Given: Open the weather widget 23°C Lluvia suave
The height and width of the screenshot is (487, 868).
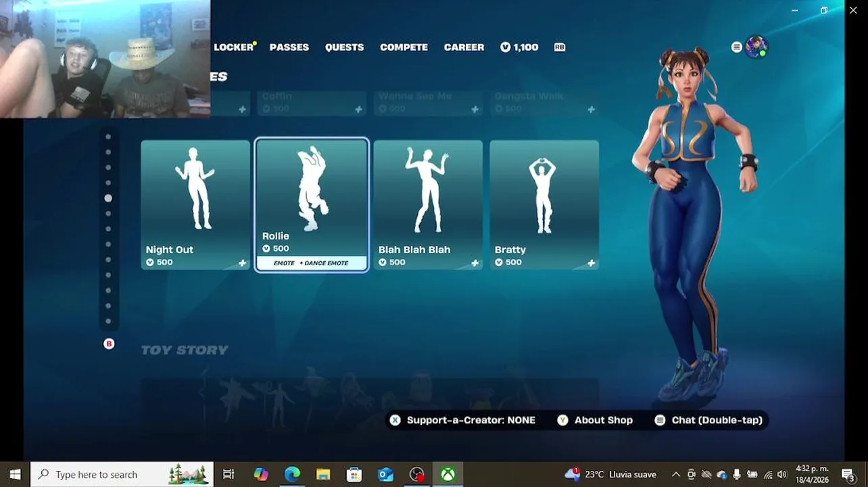Looking at the screenshot, I should coord(610,474).
